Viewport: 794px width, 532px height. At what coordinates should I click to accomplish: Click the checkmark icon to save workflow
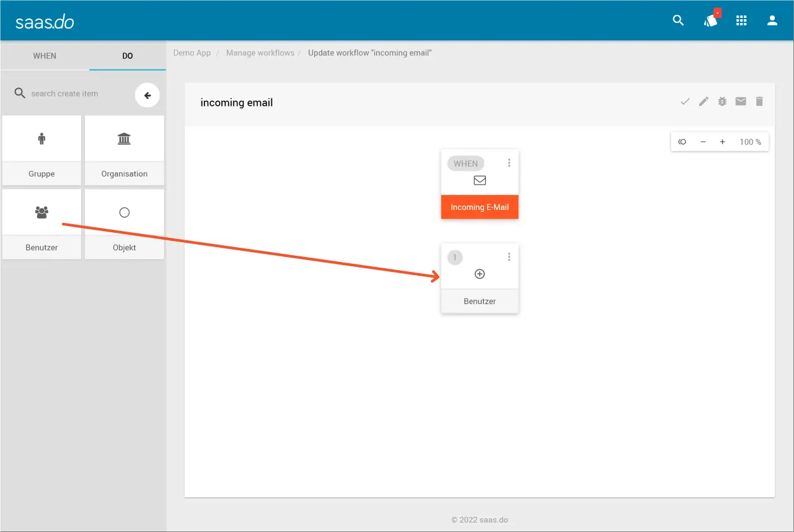tap(685, 102)
